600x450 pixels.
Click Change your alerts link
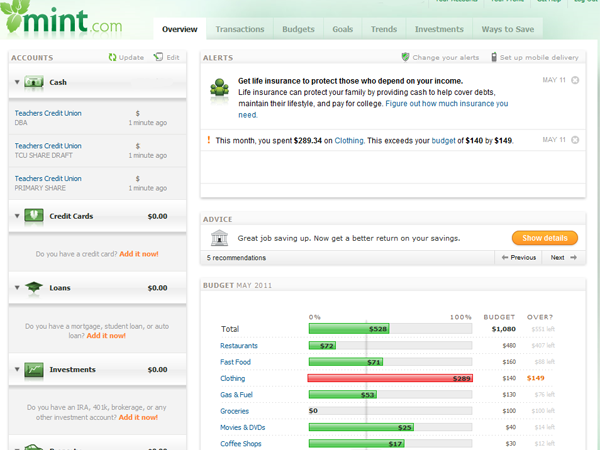[x=445, y=57]
